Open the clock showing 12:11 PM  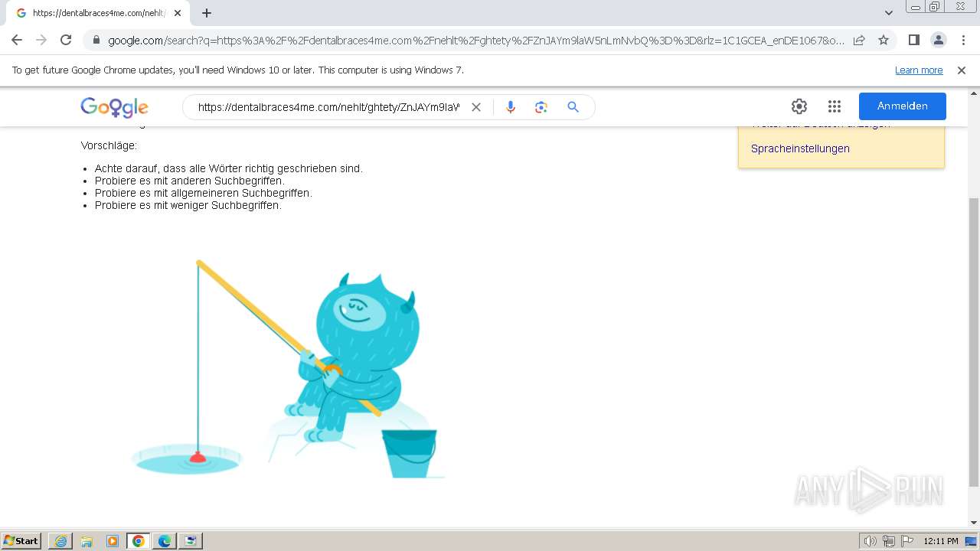pyautogui.click(x=940, y=541)
